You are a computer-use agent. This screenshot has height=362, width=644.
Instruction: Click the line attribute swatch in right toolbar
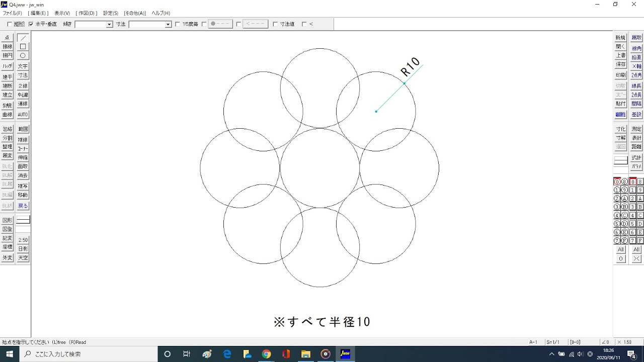coord(620,160)
